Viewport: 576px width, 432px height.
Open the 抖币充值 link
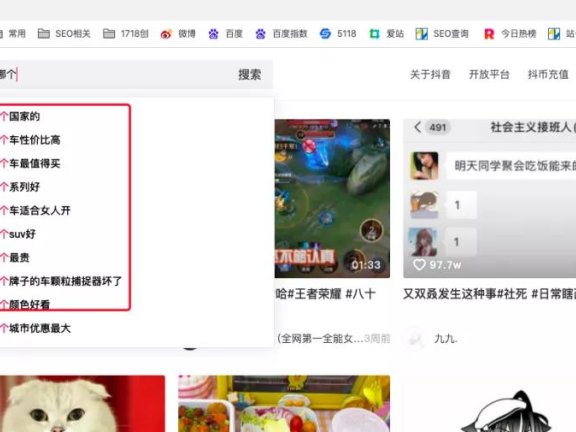point(548,75)
